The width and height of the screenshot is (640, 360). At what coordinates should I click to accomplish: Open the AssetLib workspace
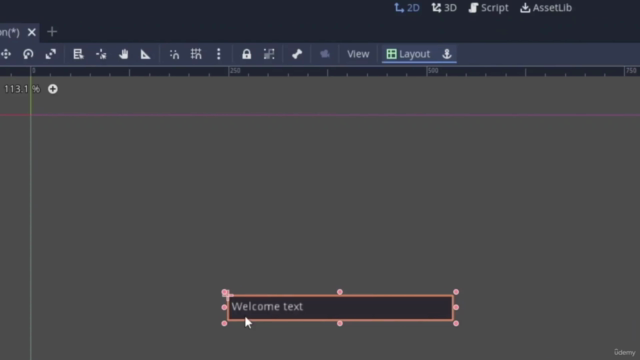click(546, 8)
